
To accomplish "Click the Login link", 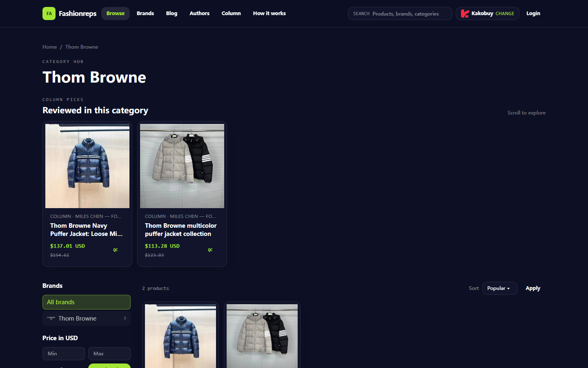I will click(x=533, y=13).
